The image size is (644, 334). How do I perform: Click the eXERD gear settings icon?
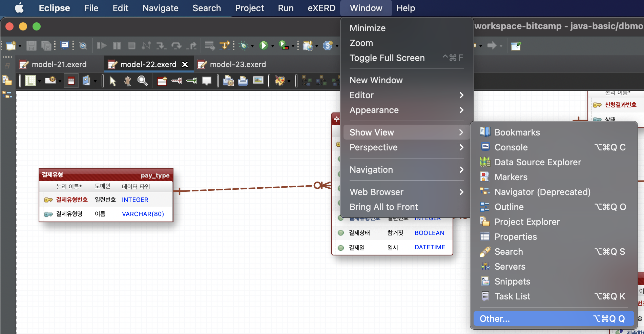point(51,80)
